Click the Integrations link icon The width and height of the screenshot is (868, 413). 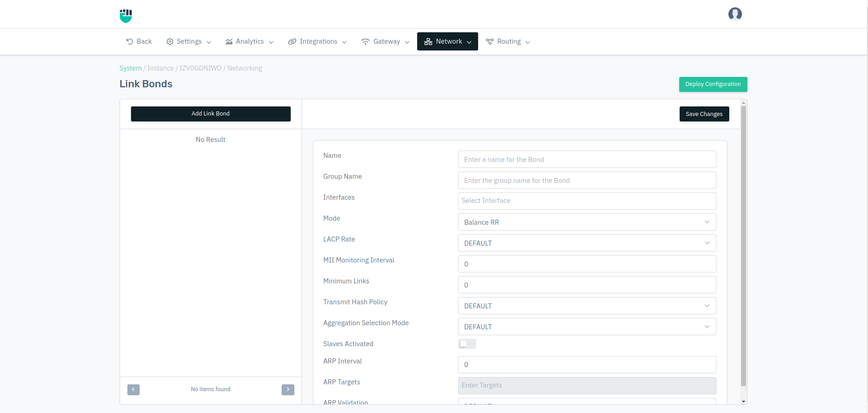(292, 42)
